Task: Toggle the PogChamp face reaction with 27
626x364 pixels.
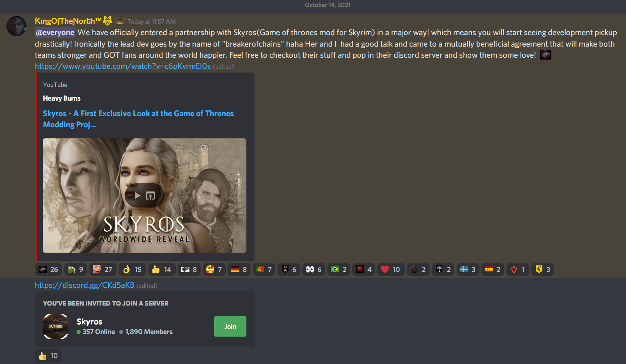Action: pyautogui.click(x=102, y=269)
